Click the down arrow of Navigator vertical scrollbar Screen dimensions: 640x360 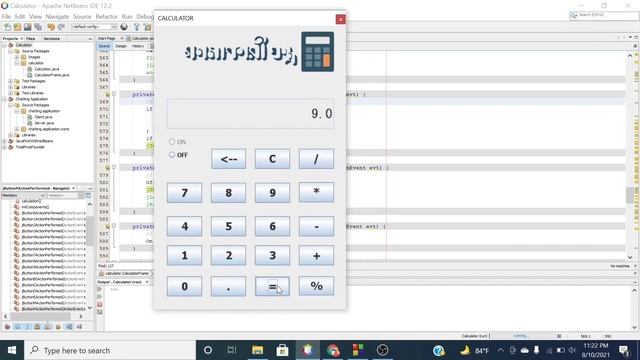point(90,308)
